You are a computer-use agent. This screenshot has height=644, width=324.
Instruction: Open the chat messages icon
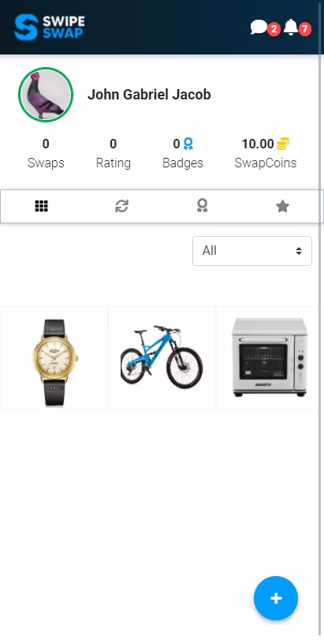click(x=259, y=28)
